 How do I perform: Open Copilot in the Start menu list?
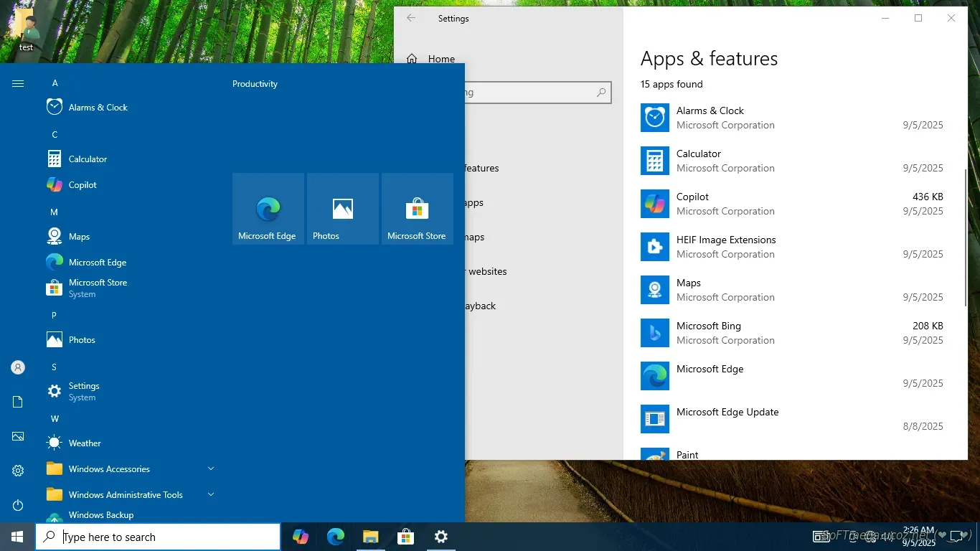(x=83, y=185)
